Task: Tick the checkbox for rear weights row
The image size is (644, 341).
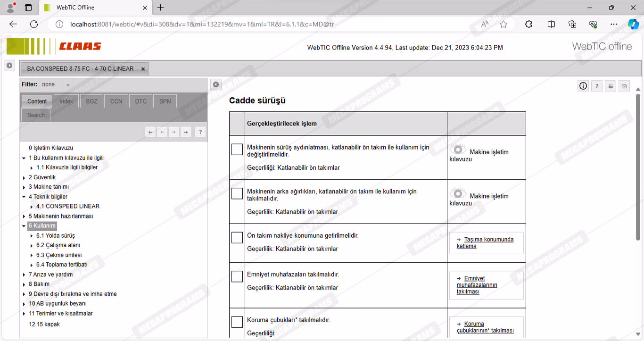Action: (237, 193)
